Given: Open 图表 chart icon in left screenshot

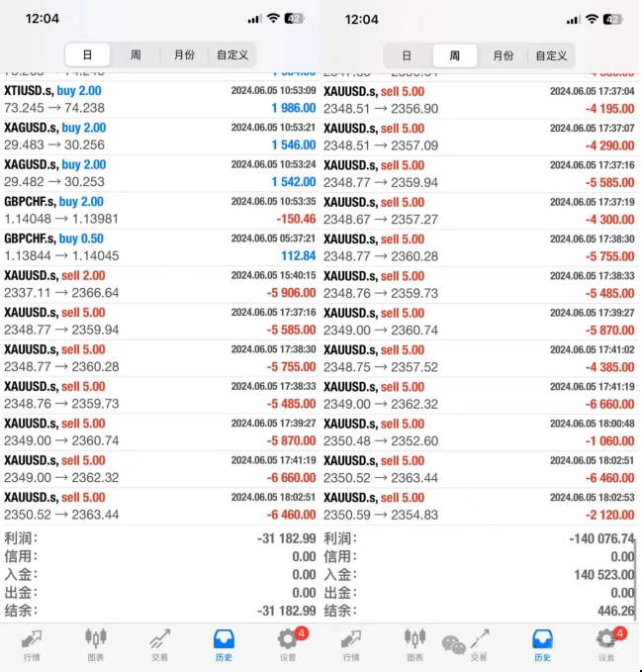Looking at the screenshot, I should (96, 643).
